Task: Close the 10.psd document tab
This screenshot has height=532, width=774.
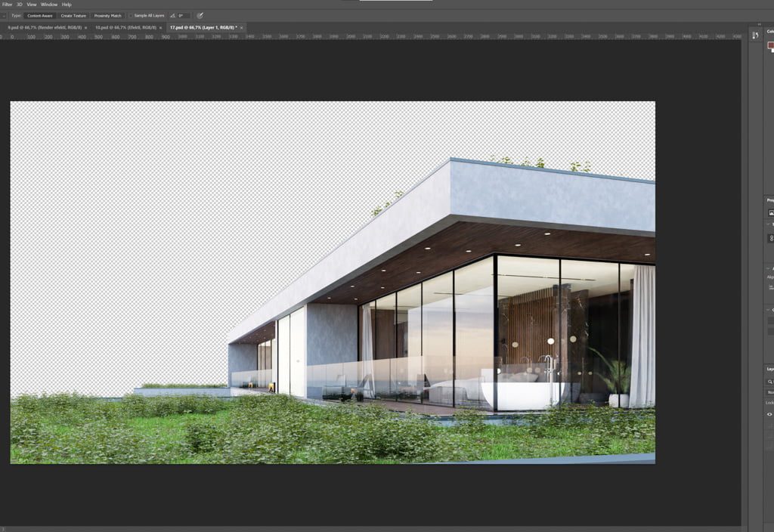Action: pyautogui.click(x=161, y=27)
